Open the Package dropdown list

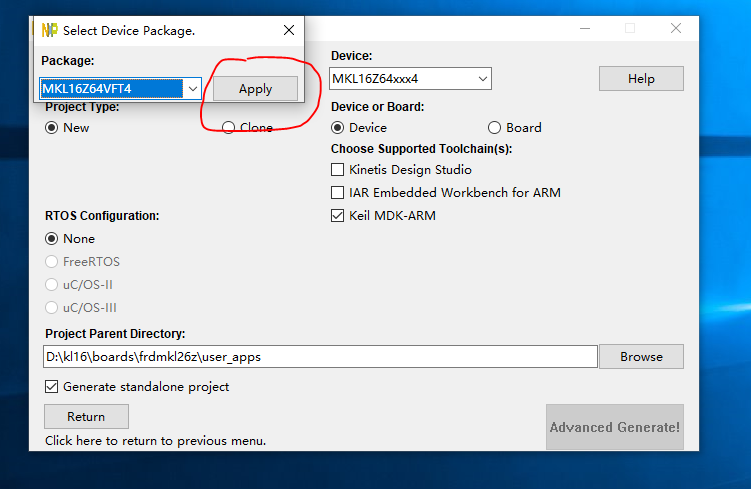[192, 89]
